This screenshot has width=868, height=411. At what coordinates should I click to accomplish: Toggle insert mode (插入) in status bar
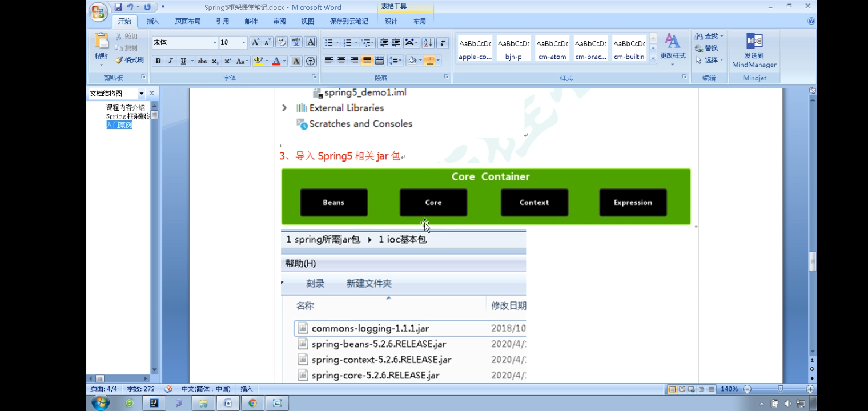click(x=247, y=389)
